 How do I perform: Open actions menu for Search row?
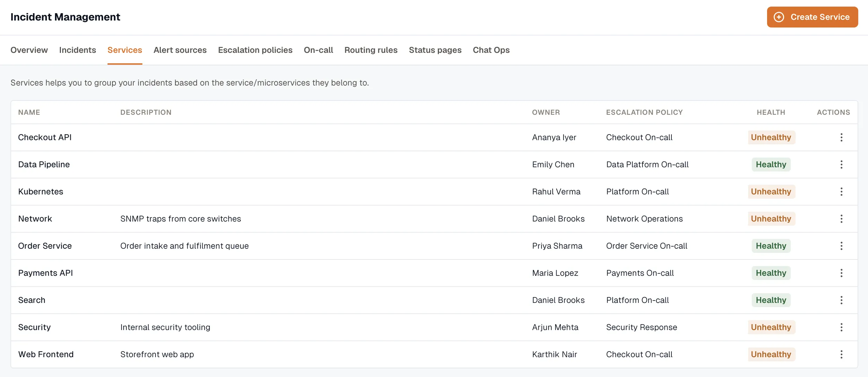point(841,300)
